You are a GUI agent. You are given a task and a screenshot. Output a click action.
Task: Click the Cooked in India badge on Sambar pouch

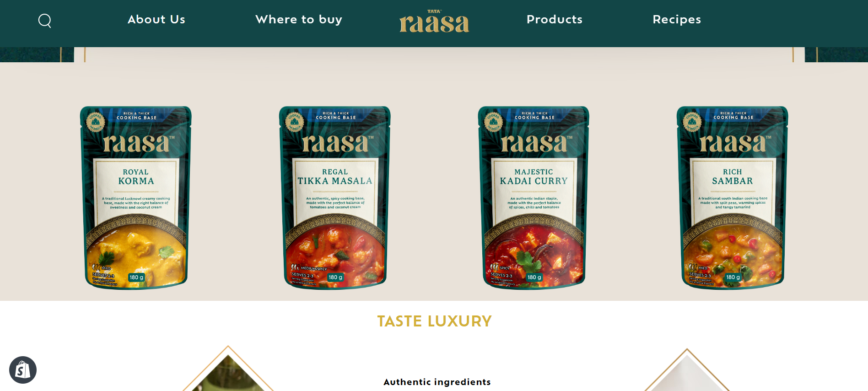tap(692, 121)
